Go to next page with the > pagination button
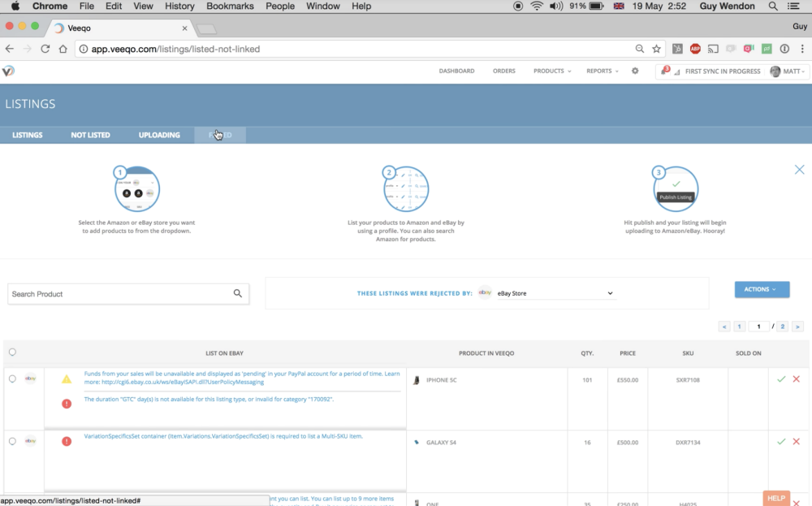 pyautogui.click(x=797, y=327)
